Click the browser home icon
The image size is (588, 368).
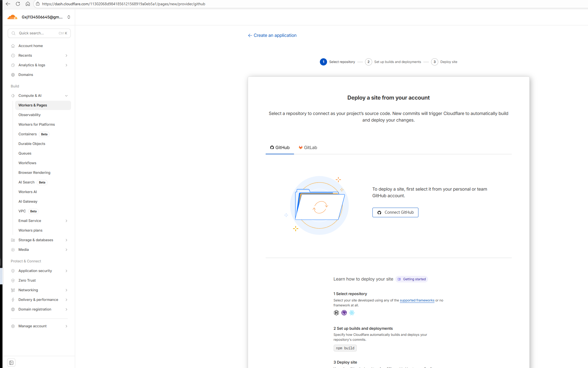(28, 4)
